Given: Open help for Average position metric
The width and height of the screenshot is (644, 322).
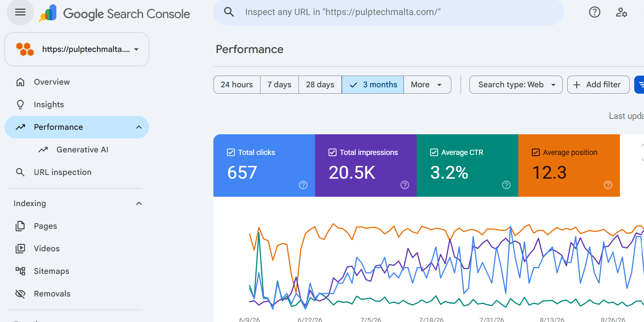Looking at the screenshot, I should click(608, 185).
